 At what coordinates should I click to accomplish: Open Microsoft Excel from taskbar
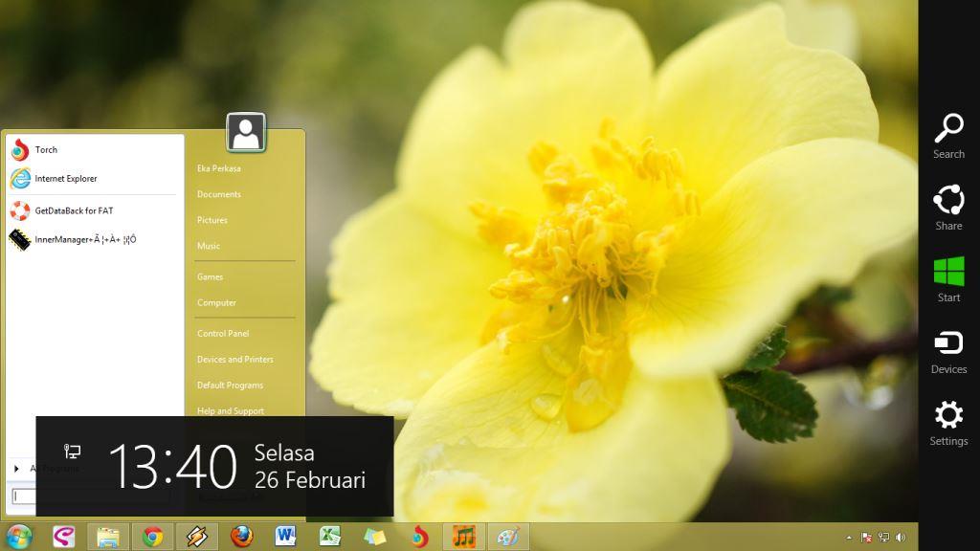[x=330, y=537]
